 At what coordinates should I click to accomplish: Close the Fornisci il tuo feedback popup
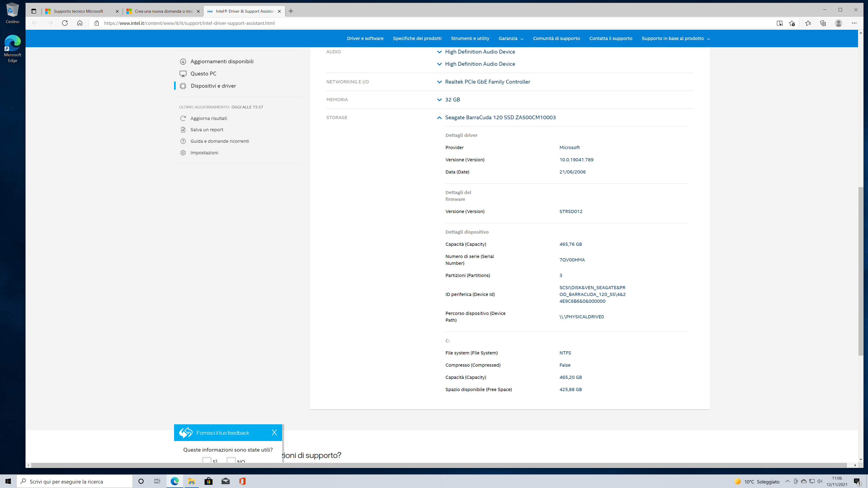(274, 432)
